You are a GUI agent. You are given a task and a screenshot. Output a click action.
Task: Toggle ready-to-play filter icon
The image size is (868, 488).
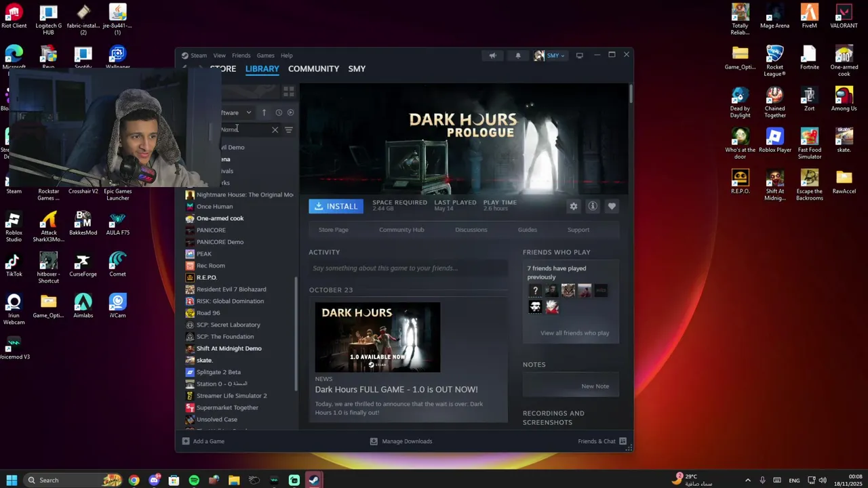tap(290, 113)
